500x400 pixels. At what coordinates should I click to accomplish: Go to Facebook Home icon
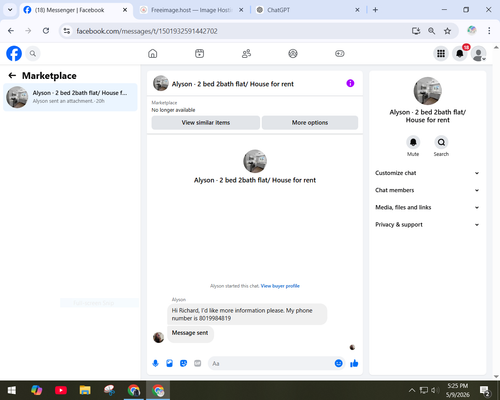[x=153, y=53]
